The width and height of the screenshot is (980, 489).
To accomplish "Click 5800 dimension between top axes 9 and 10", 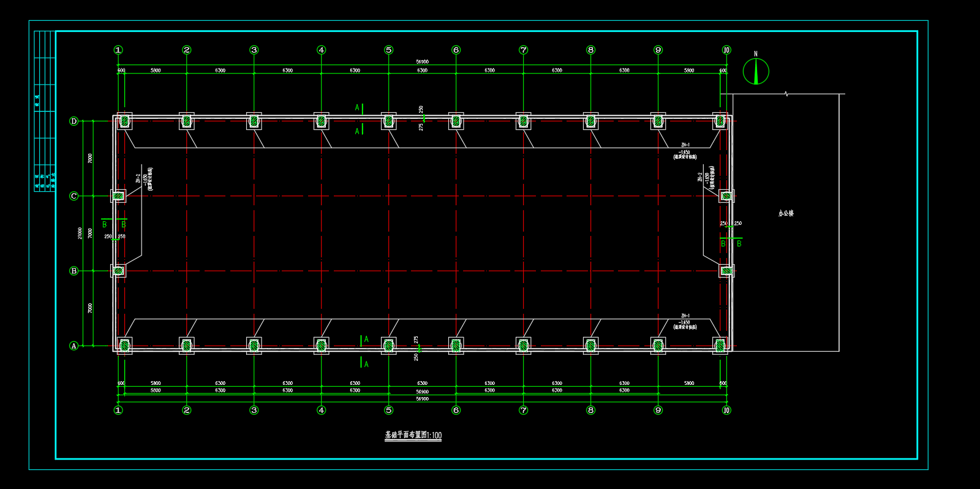I will coord(689,70).
